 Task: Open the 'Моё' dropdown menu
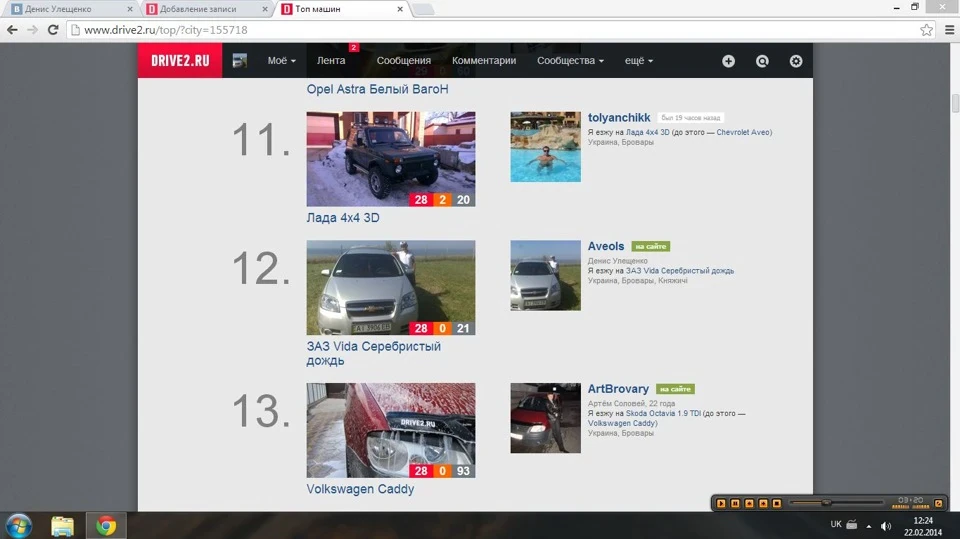click(x=282, y=61)
